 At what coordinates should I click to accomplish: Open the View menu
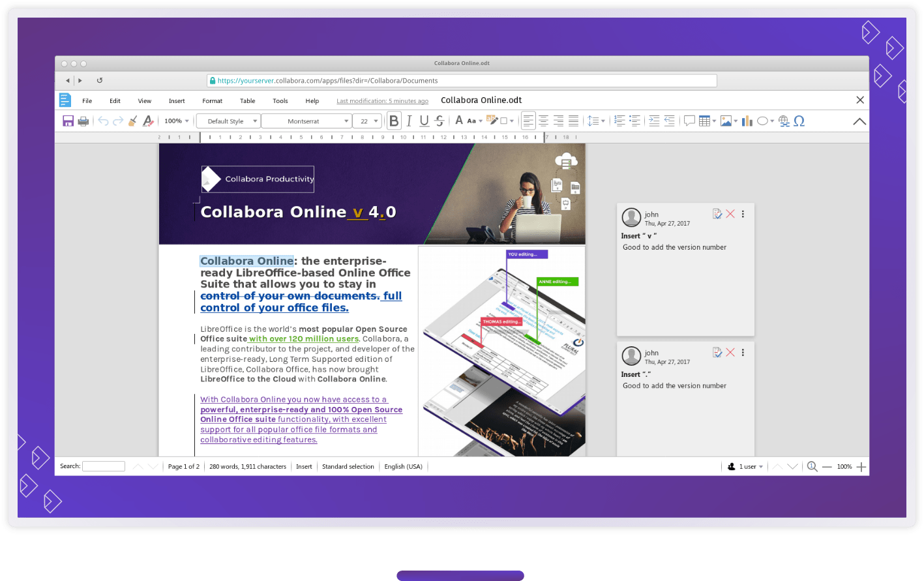coord(145,101)
